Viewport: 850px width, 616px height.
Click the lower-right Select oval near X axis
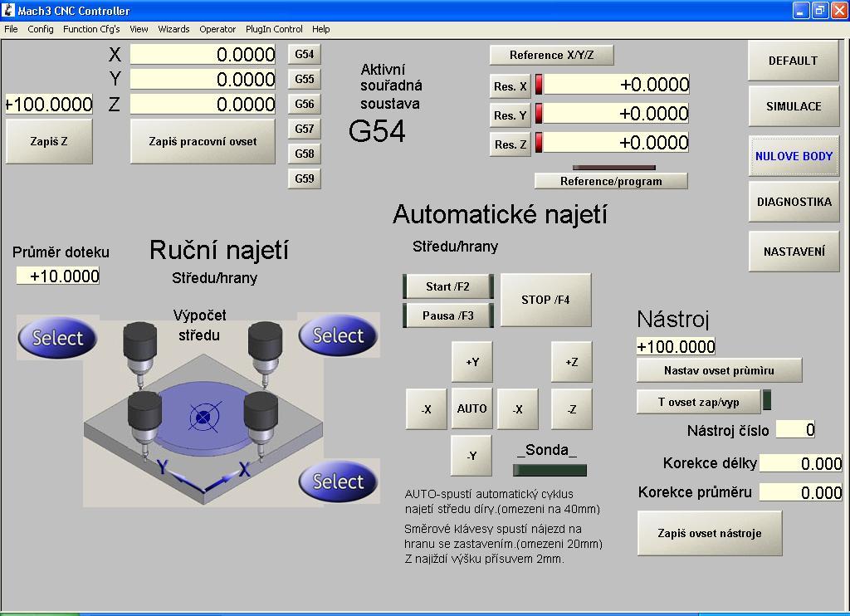click(x=338, y=482)
